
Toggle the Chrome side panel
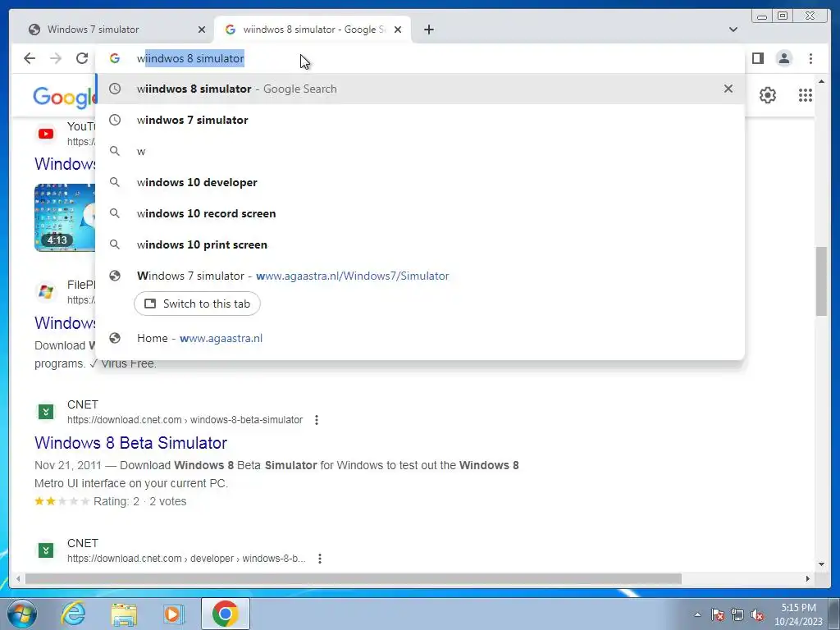[757, 58]
